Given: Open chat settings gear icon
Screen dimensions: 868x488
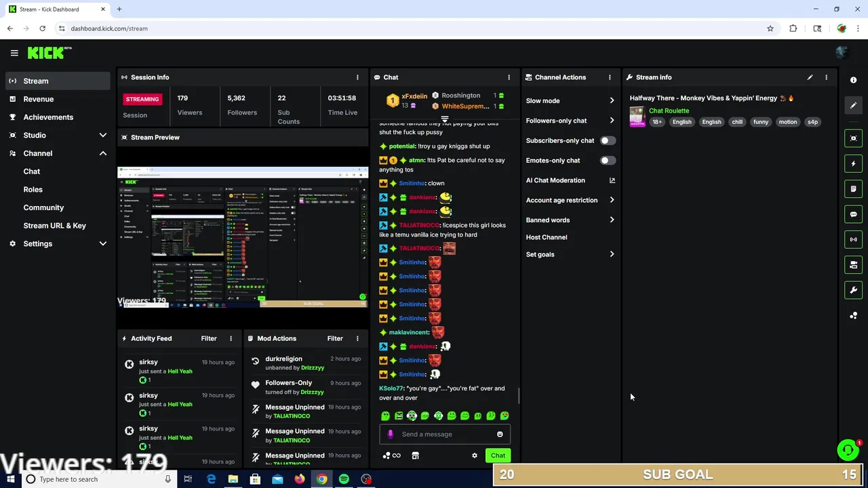Looking at the screenshot, I should point(475,455).
